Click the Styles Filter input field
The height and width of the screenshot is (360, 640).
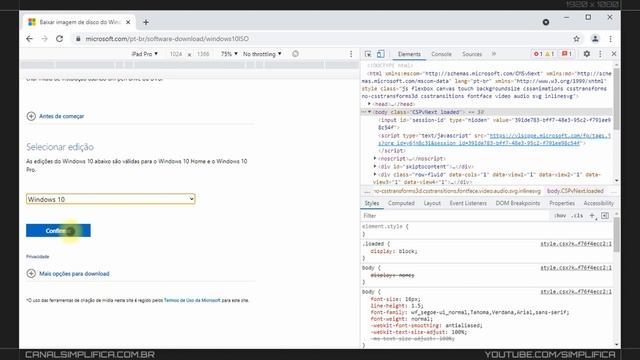click(455, 216)
